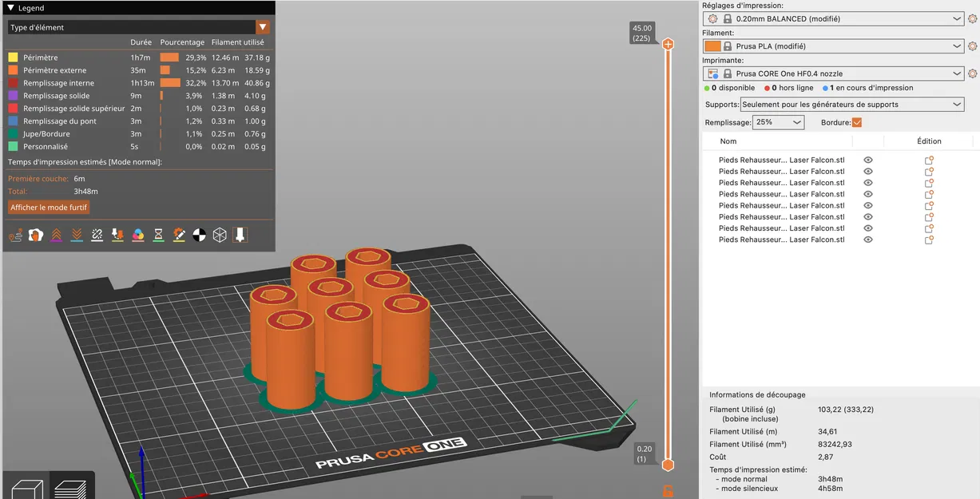The width and height of the screenshot is (980, 499).
Task: Click lock icon beside Prusa PLA preset
Action: click(x=728, y=46)
